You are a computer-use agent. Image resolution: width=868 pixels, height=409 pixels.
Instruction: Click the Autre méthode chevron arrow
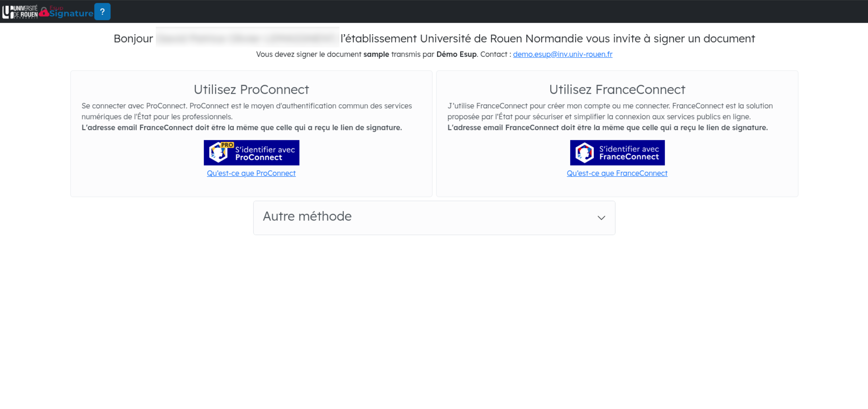(x=601, y=218)
